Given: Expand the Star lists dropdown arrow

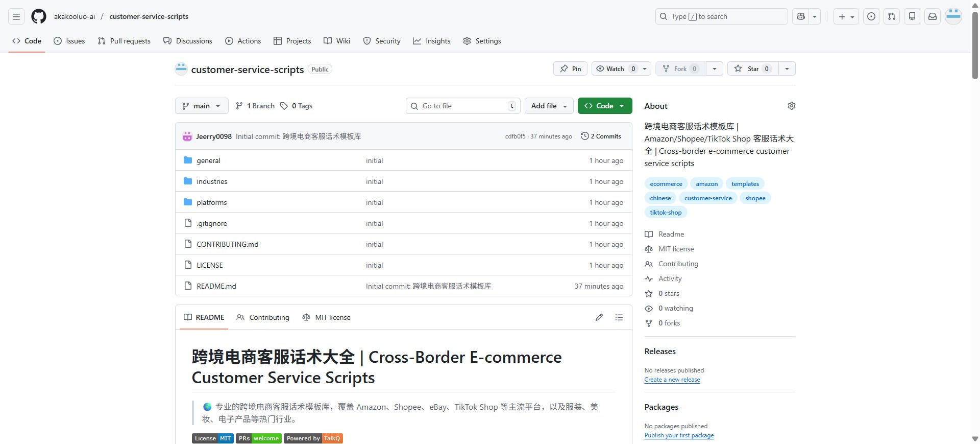Looking at the screenshot, I should [787, 68].
